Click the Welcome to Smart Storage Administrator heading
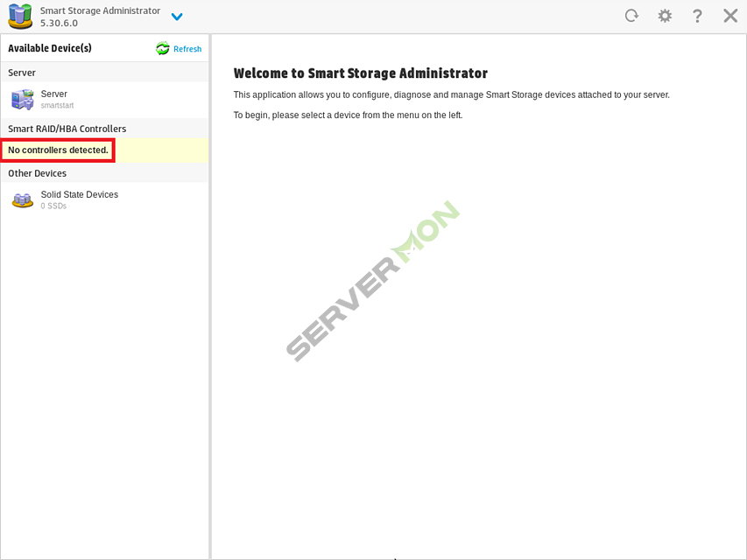Image resolution: width=747 pixels, height=560 pixels. click(x=361, y=73)
